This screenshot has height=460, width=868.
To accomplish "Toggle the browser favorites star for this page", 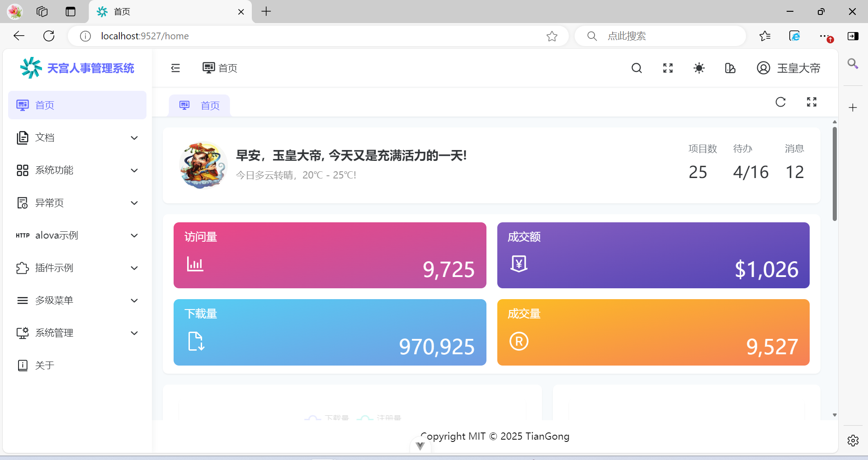I will (552, 36).
